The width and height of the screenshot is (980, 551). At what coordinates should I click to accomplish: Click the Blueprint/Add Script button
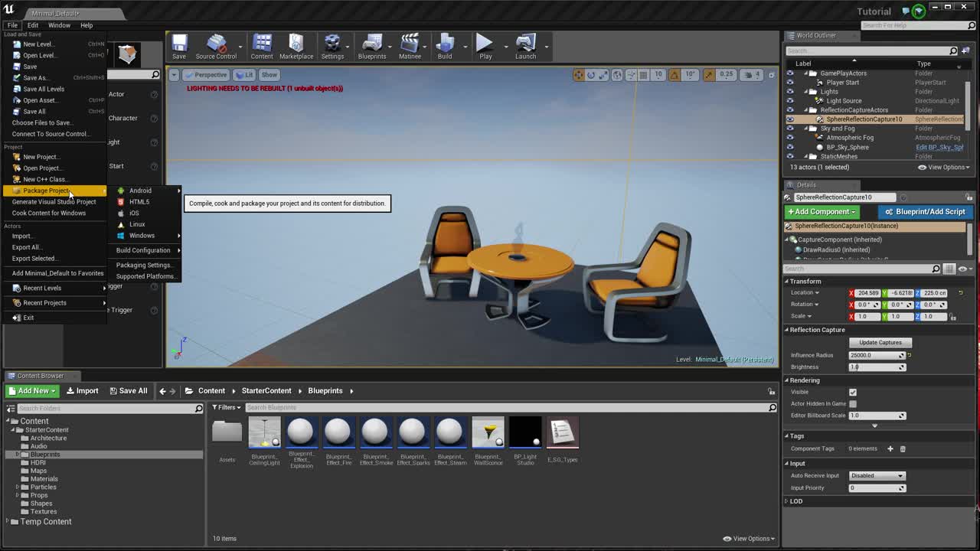[925, 212]
